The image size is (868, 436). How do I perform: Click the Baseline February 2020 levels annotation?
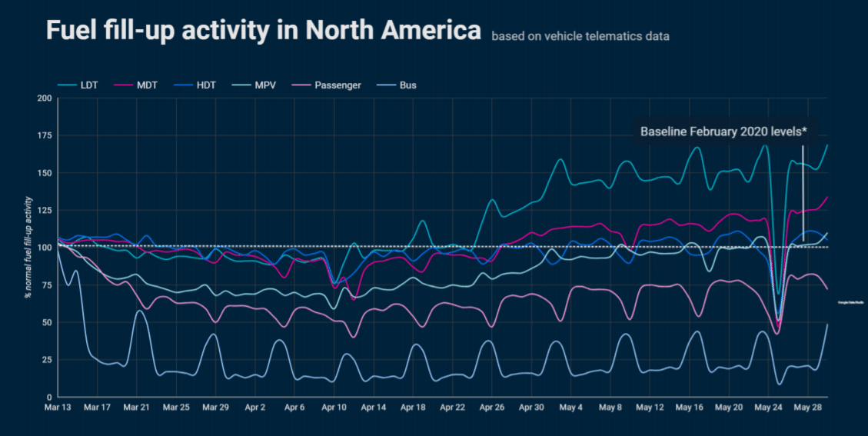pos(723,131)
